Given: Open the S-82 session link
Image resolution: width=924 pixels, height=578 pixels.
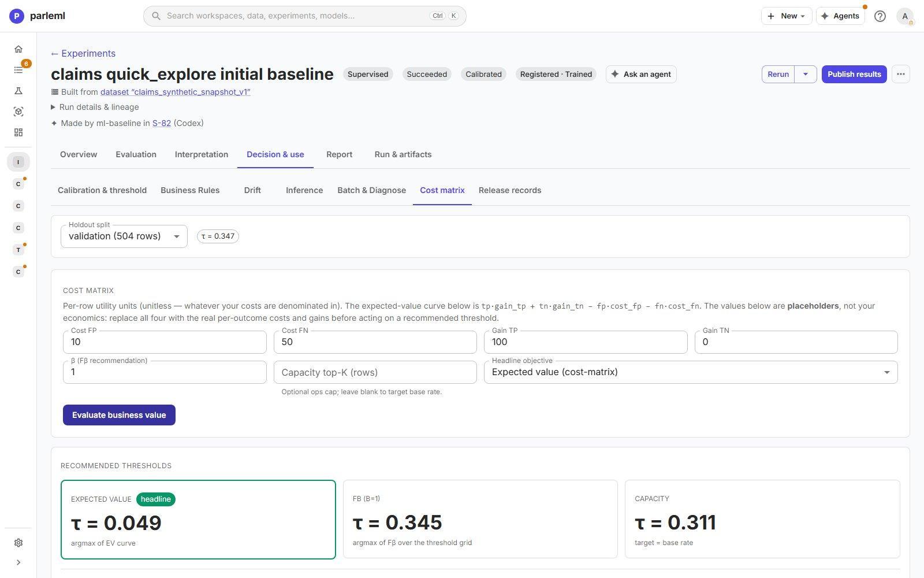Looking at the screenshot, I should coord(162,123).
